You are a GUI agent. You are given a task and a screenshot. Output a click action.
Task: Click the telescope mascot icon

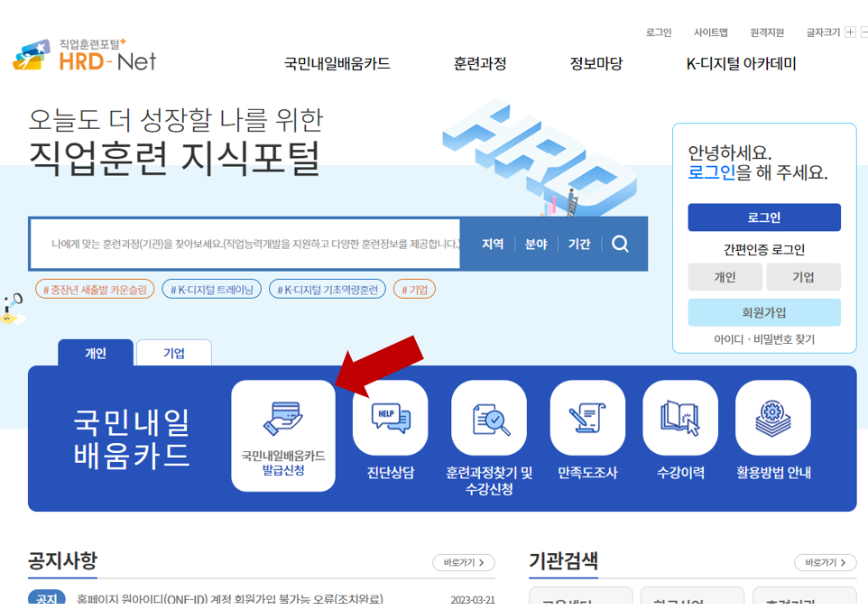pos(12,309)
